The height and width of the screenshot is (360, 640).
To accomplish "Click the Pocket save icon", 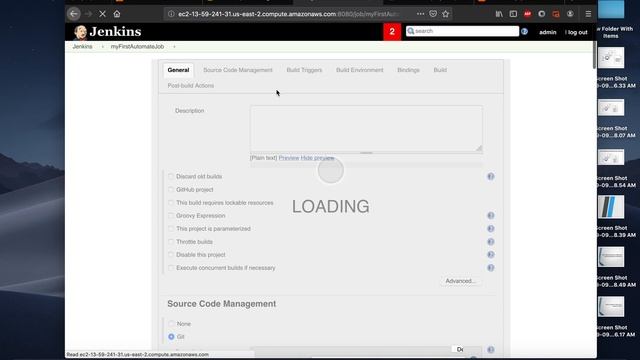I will 433,14.
